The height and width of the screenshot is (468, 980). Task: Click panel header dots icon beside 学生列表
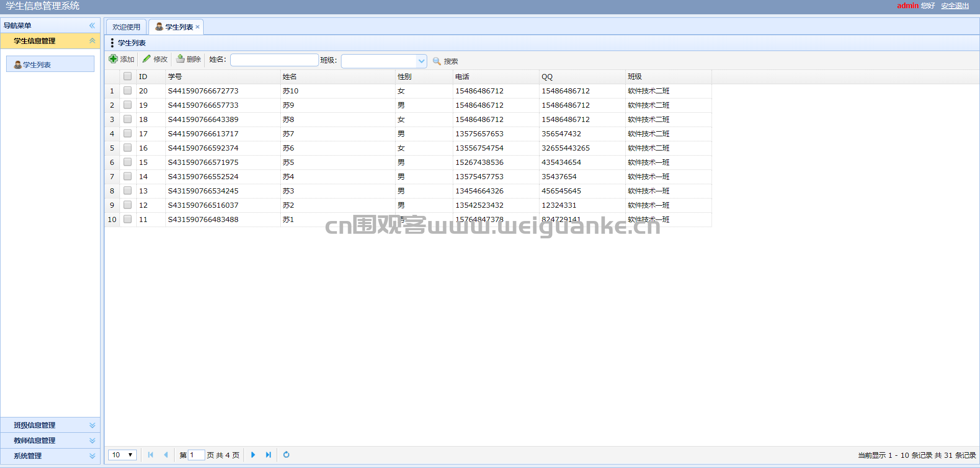click(x=112, y=43)
